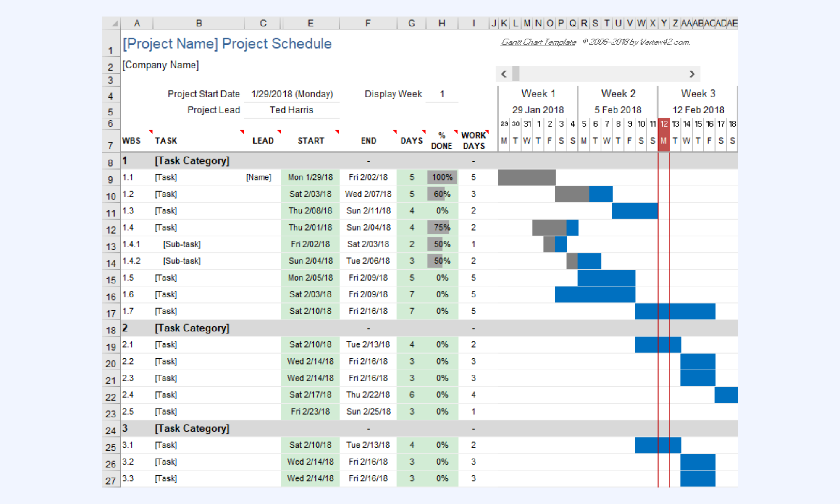This screenshot has width=840, height=504.
Task: Select end date Thu 2/22/18
Action: (368, 395)
